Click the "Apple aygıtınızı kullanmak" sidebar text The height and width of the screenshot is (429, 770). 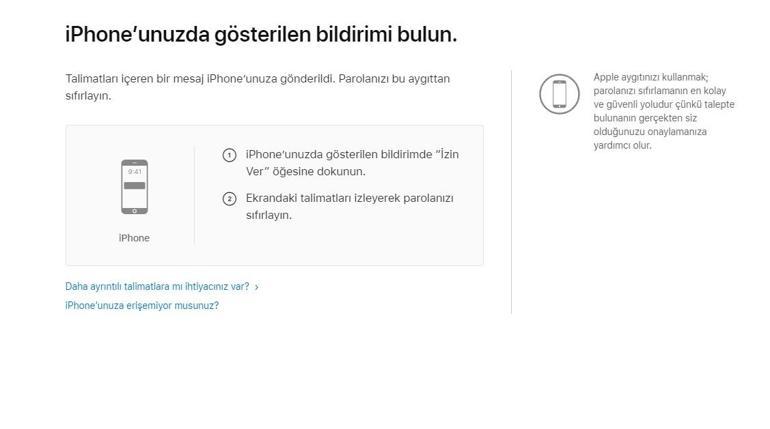(x=650, y=77)
